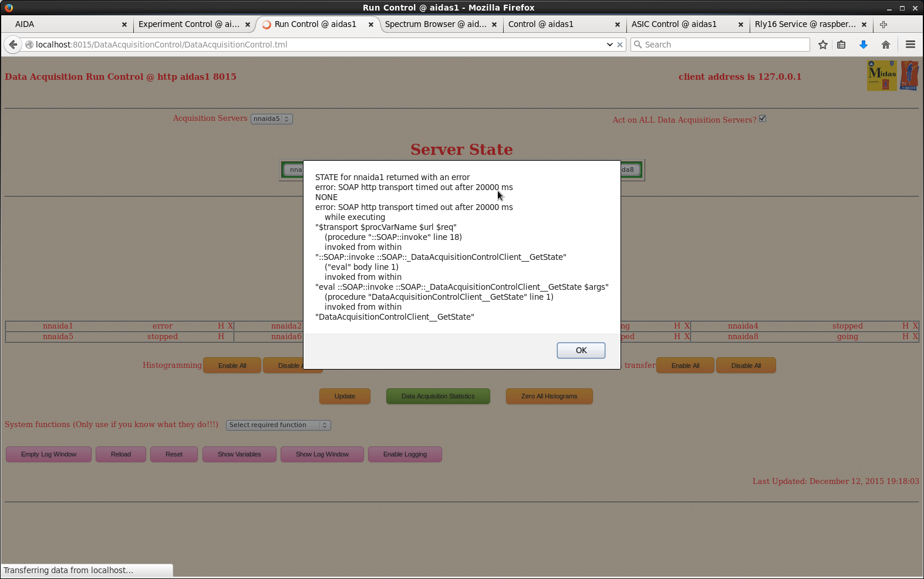This screenshot has height=579, width=924.
Task: Open the downloads arrow icon
Action: [x=864, y=45]
